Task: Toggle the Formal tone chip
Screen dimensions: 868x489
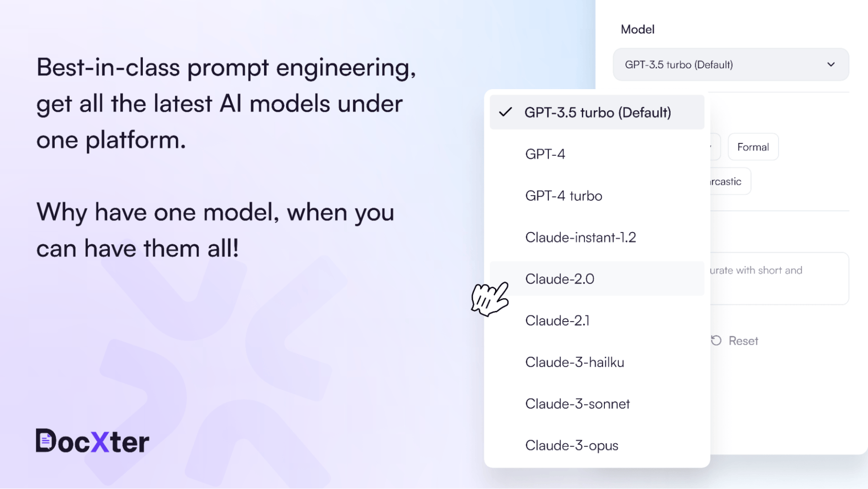Action: point(753,147)
